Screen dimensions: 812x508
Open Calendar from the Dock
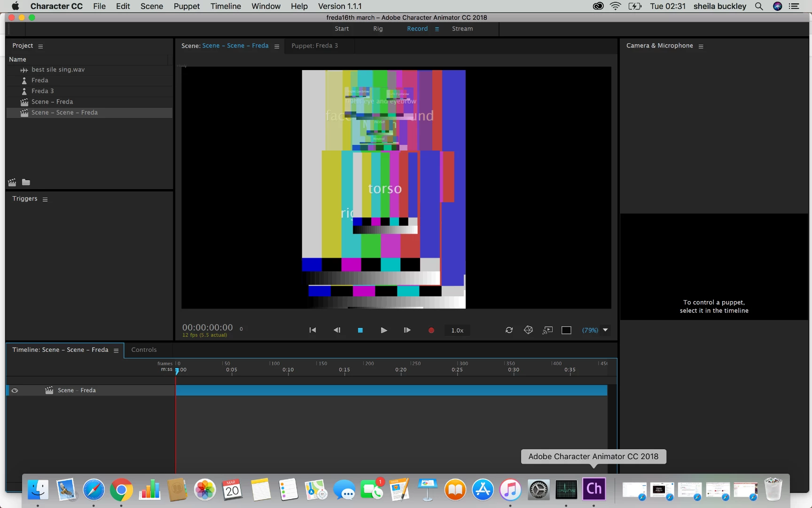tap(233, 490)
